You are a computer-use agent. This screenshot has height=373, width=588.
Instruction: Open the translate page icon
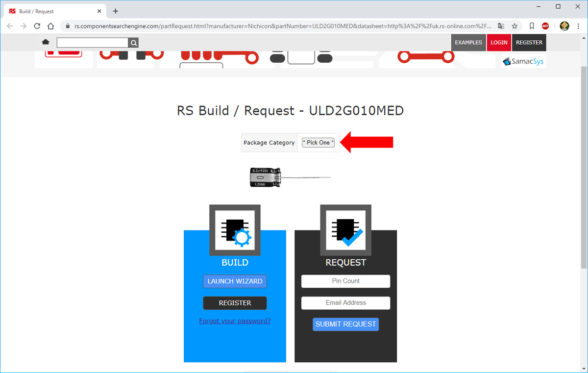[501, 26]
